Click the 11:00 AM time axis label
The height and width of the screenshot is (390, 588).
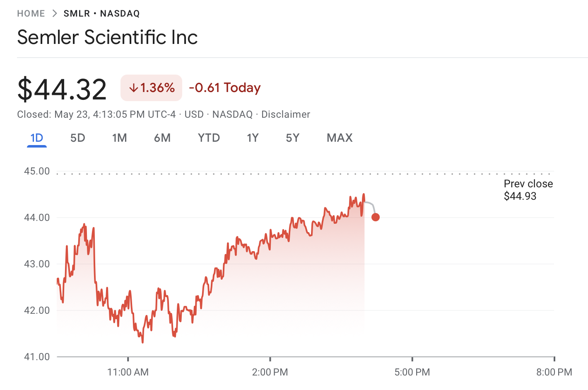(x=128, y=372)
